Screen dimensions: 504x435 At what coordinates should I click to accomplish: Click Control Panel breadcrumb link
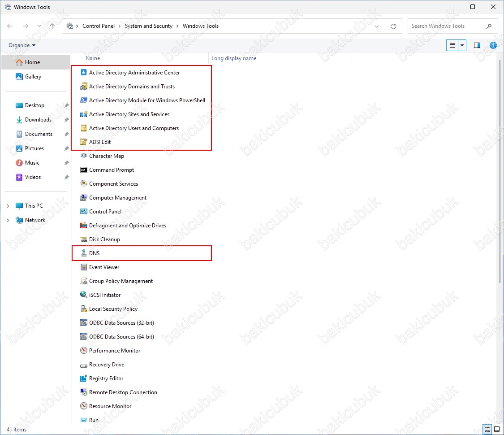click(99, 26)
